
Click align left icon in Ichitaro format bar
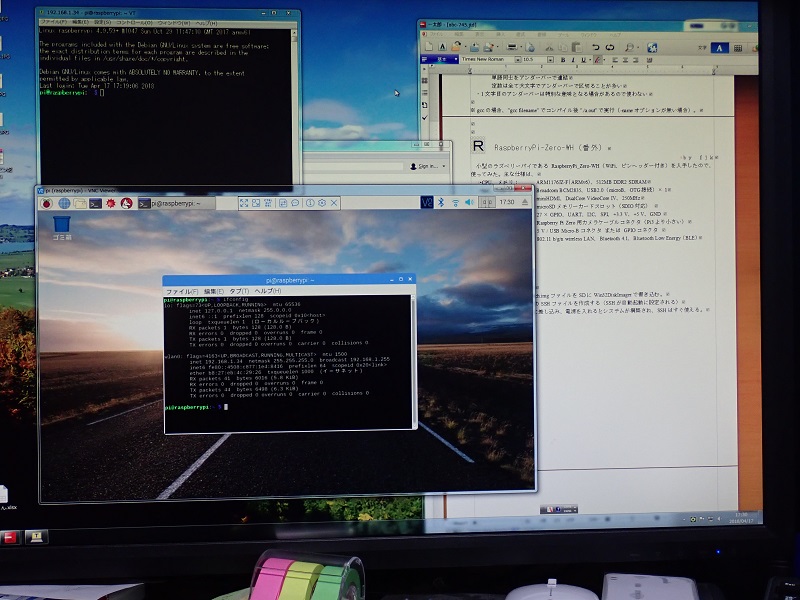click(615, 60)
